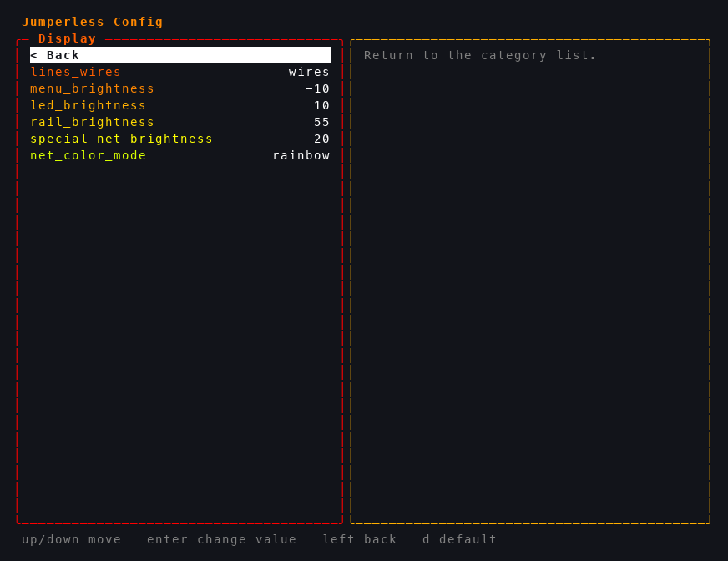Click the '-10' menu brightness value

click(x=317, y=88)
